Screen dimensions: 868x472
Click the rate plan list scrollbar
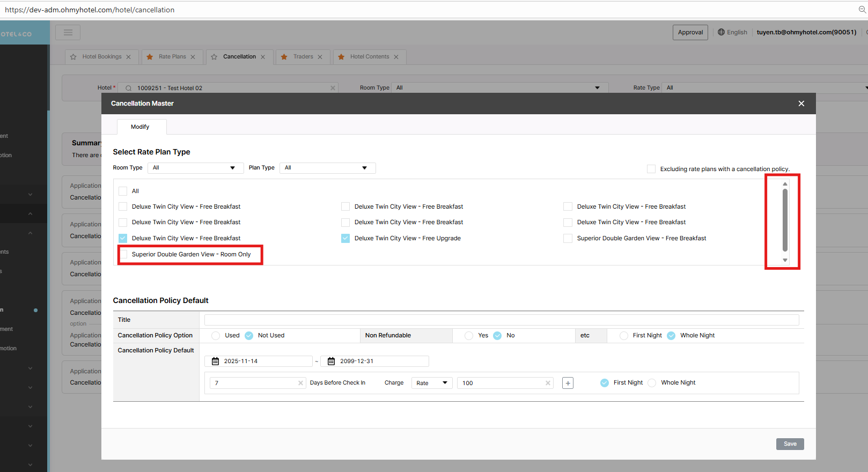tap(785, 220)
